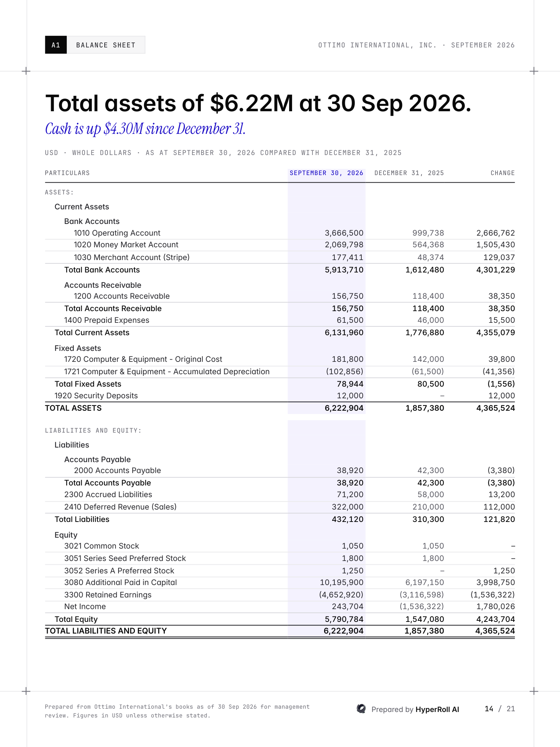
Task: Select the 1030 Merchant Account (Stripe) label
Action: coord(132,257)
